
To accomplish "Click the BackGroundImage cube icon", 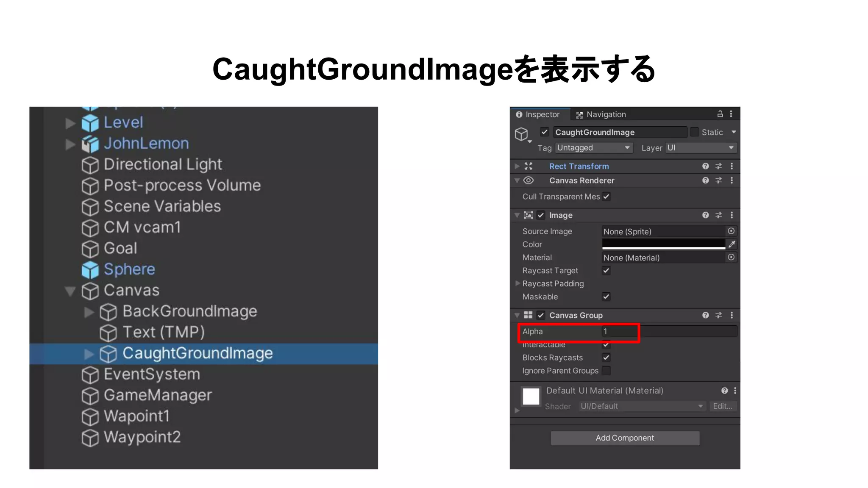I will coord(108,312).
